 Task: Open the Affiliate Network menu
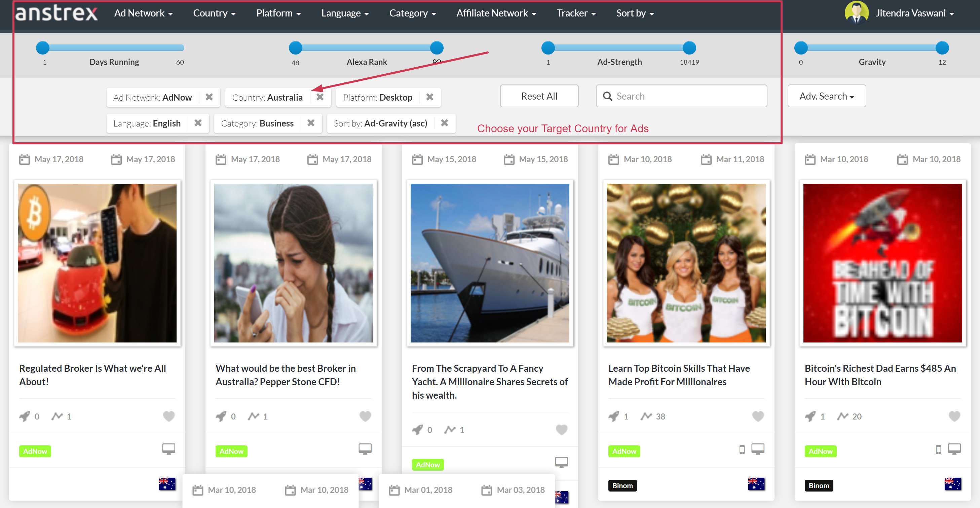click(496, 12)
